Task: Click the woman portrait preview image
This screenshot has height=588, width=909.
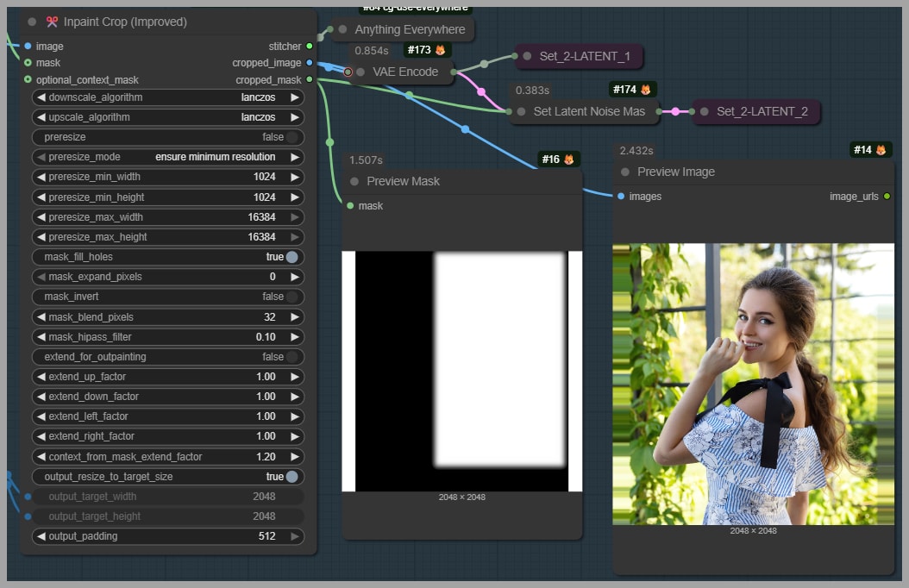Action: [753, 384]
